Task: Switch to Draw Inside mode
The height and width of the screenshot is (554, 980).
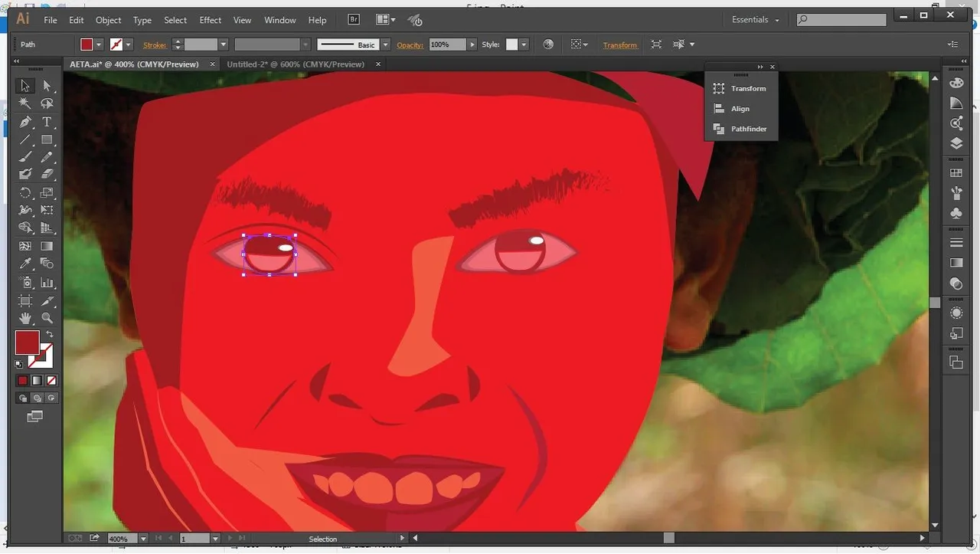Action: 51,398
